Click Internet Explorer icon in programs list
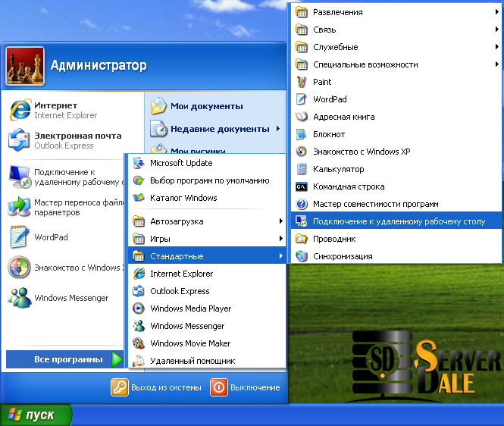 (x=139, y=274)
